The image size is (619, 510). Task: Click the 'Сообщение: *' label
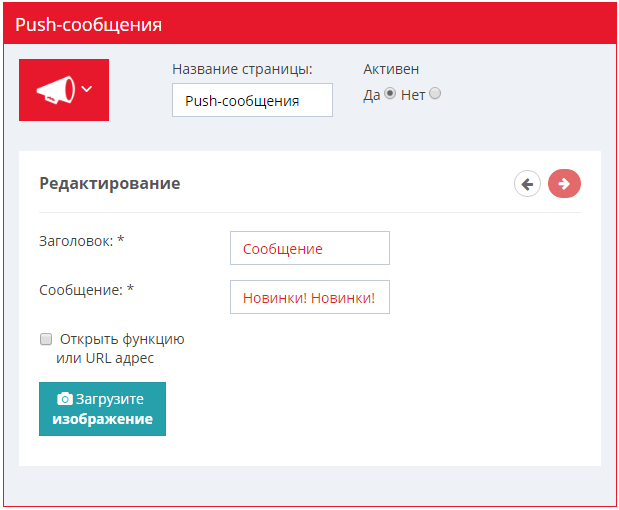coord(86,290)
